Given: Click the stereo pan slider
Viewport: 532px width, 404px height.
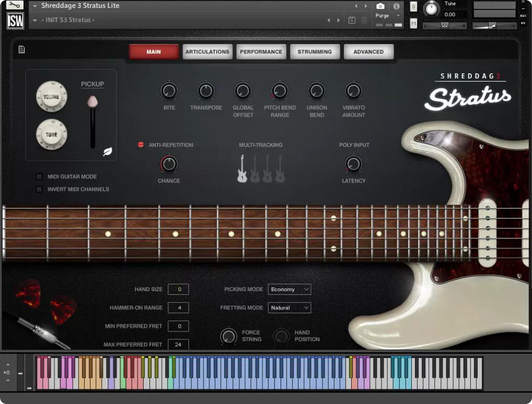Looking at the screenshot, I should click(444, 26).
